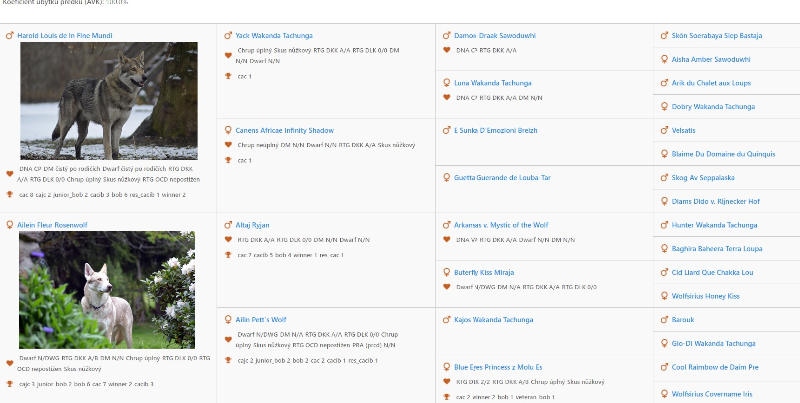Click female icon beside Ailin Pett's Wolf
The width and height of the screenshot is (800, 403).
tap(228, 319)
